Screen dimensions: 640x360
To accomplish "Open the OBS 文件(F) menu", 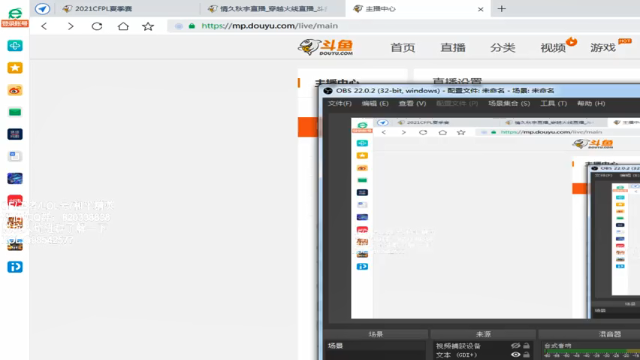I will coord(340,104).
